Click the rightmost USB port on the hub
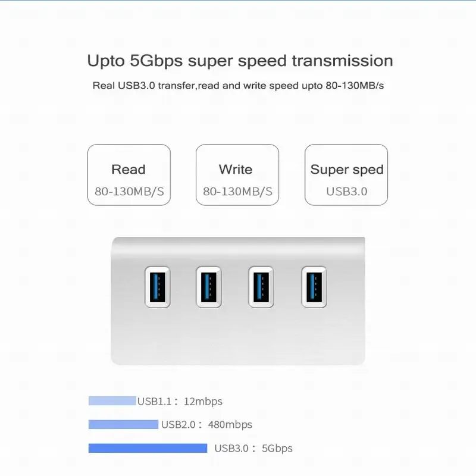The height and width of the screenshot is (476, 476). (x=313, y=287)
